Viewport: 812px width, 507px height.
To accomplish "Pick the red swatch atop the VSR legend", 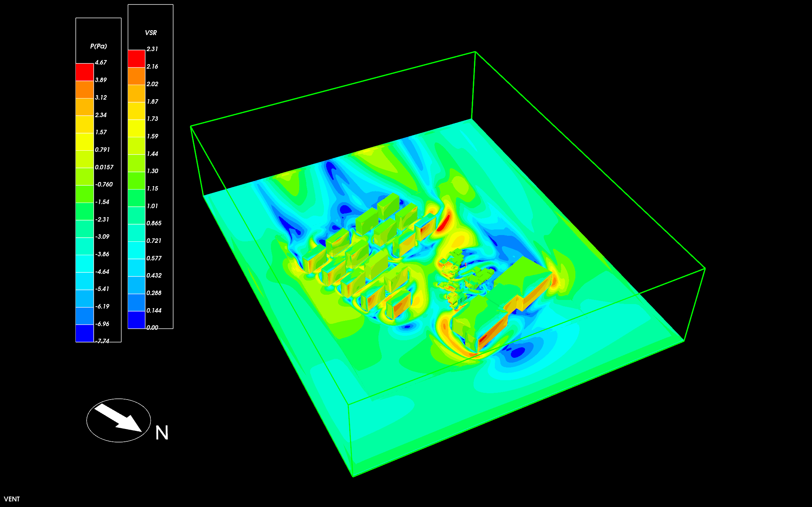I will 137,59.
